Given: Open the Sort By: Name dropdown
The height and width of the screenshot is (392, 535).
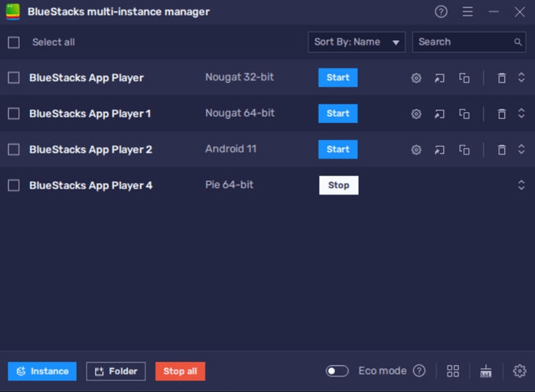Looking at the screenshot, I should [356, 42].
